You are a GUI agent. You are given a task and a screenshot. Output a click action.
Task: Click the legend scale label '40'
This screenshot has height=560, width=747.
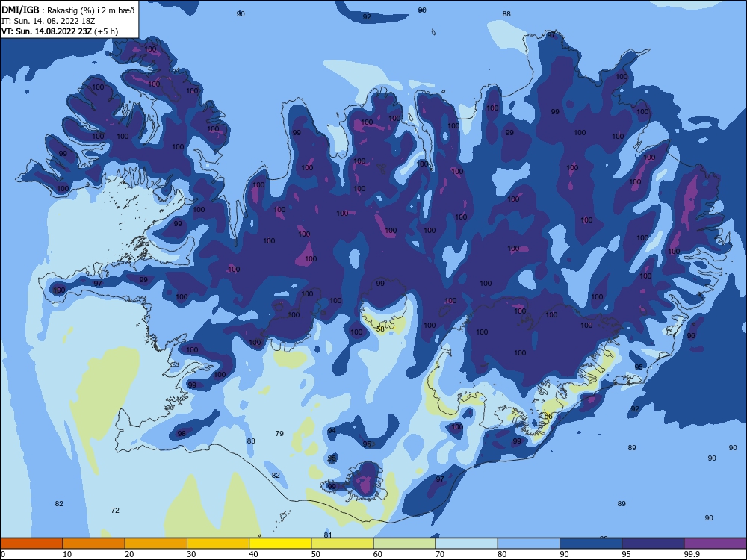pyautogui.click(x=253, y=554)
